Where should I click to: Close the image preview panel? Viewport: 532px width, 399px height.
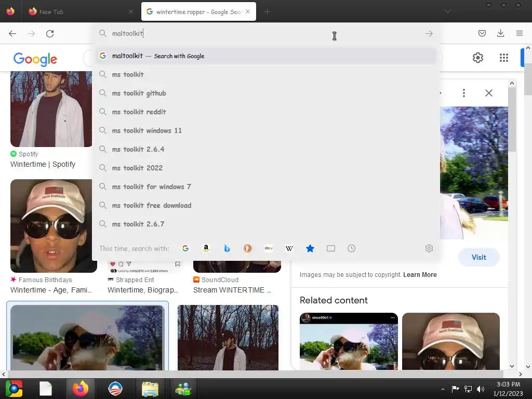pyautogui.click(x=488, y=93)
